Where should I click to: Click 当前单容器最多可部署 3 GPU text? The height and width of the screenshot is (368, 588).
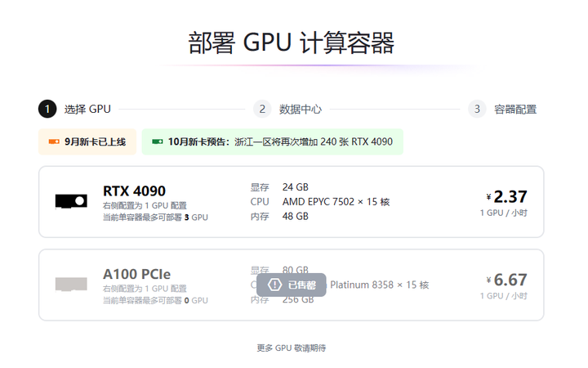point(155,218)
